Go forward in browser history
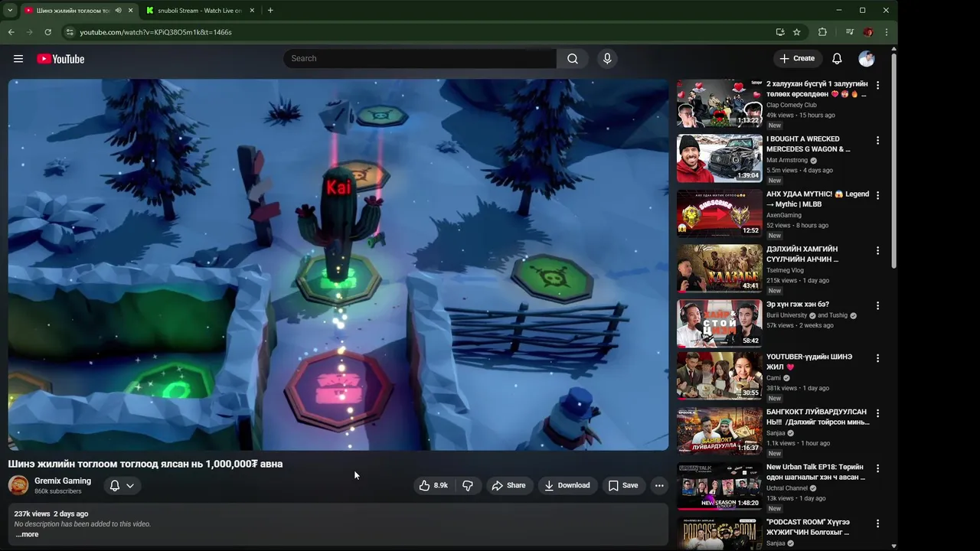This screenshot has width=980, height=551. 29,32
